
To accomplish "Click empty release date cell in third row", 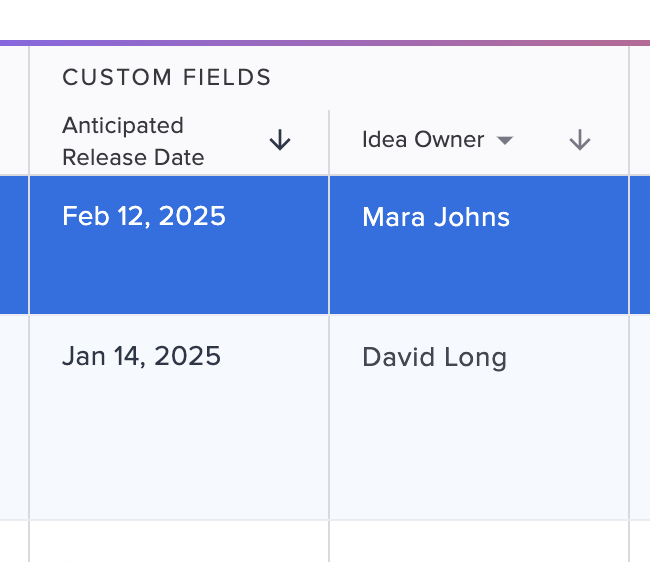I will pos(179,541).
